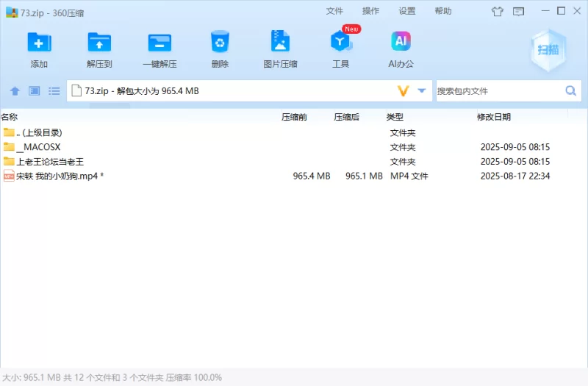Click the orange V icon in path bar

403,90
